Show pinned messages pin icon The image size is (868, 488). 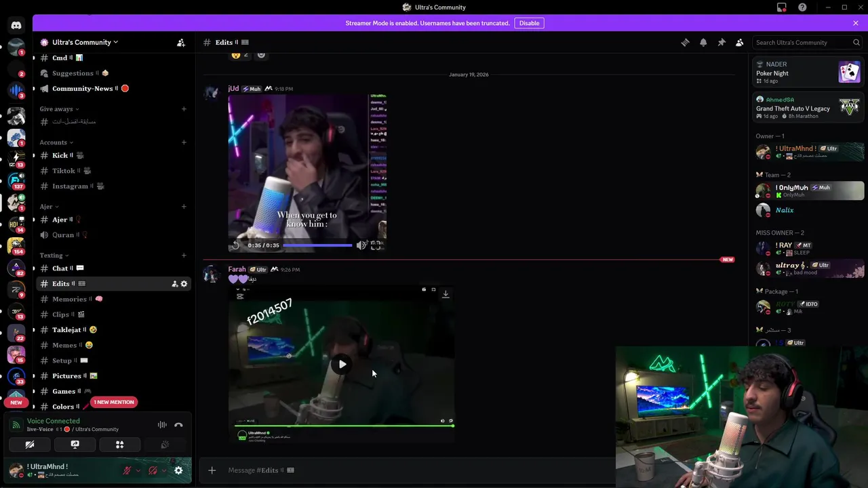coord(722,42)
